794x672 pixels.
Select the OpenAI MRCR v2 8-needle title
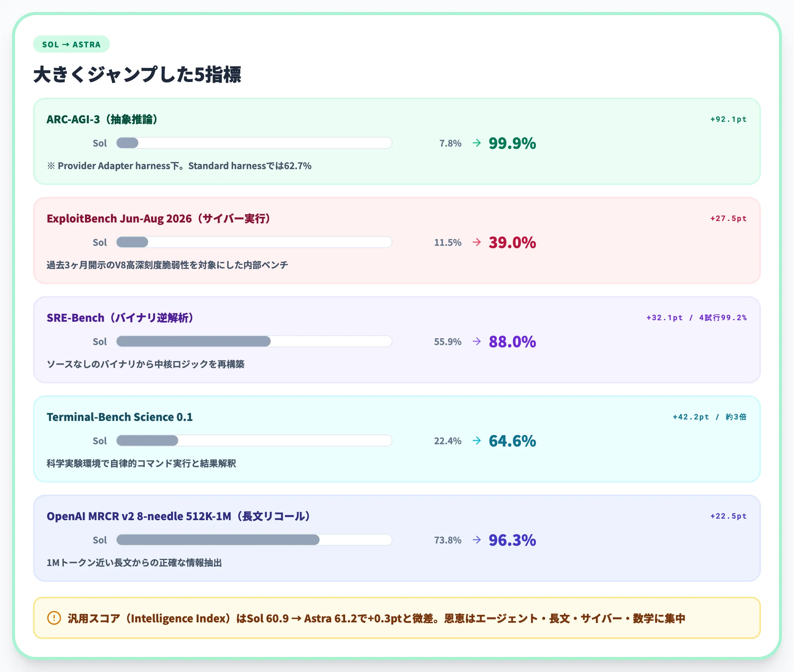pyautogui.click(x=178, y=516)
